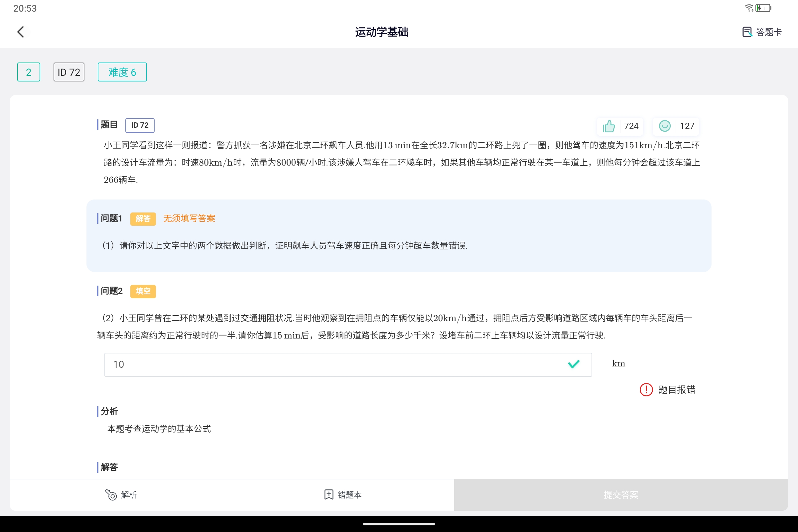Tap the red 题目报错 report icon

pyautogui.click(x=646, y=389)
